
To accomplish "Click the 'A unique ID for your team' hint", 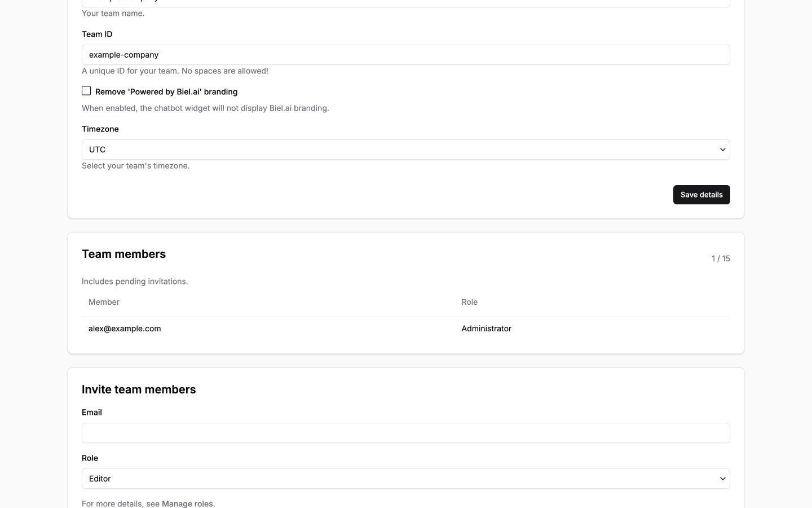I will pyautogui.click(x=175, y=71).
